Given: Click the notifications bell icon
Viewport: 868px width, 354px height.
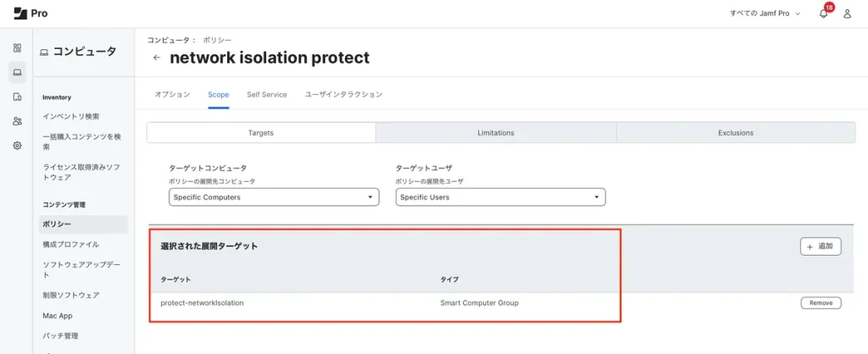Looking at the screenshot, I should click(823, 14).
